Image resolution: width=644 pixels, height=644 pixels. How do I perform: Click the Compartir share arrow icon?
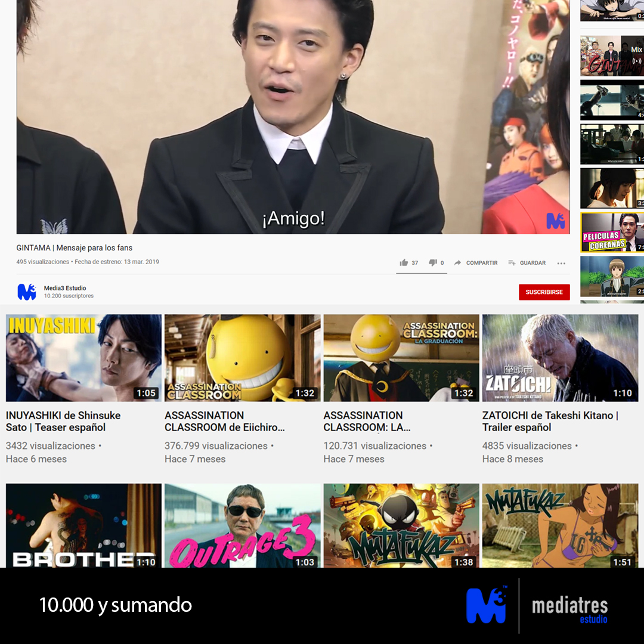coord(457,262)
